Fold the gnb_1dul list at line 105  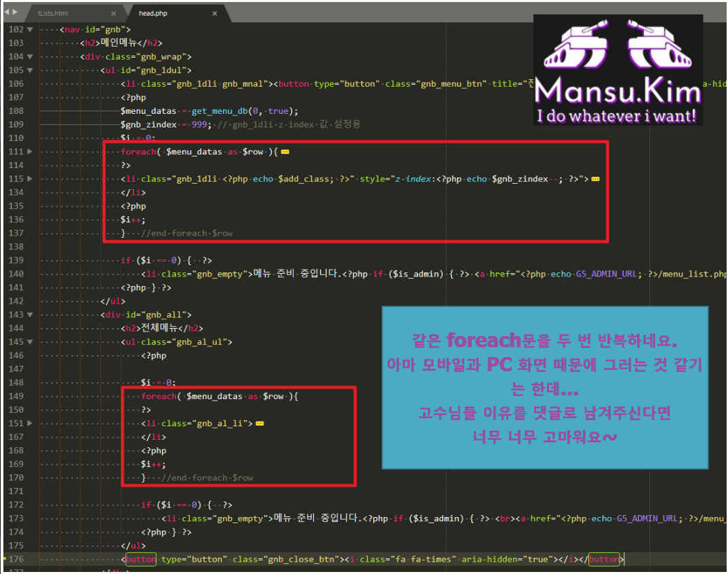[x=31, y=70]
